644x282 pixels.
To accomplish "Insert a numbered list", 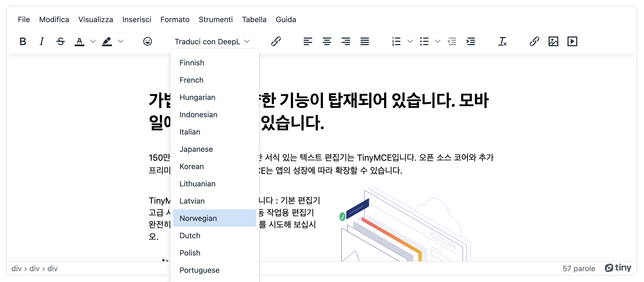I will point(396,42).
